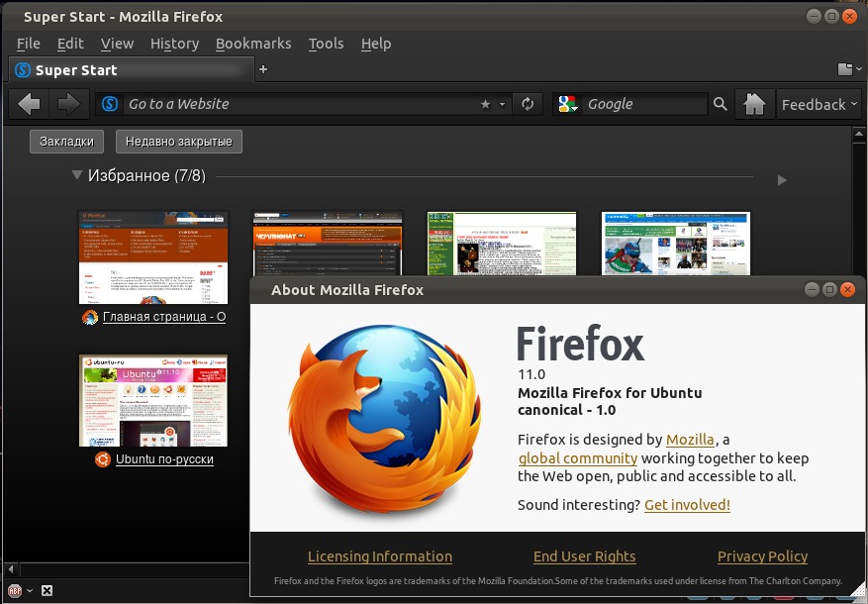Screen dimensions: 868x604
Task: Open the Edit menu
Action: [x=70, y=44]
